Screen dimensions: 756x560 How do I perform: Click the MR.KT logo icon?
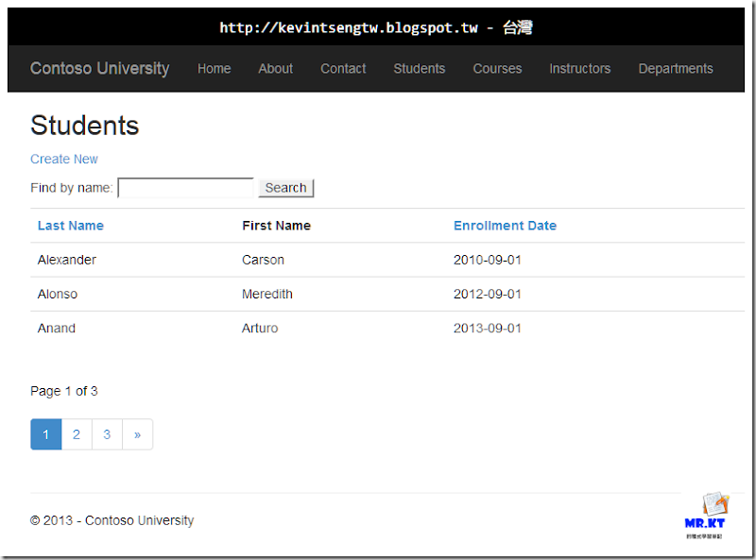[704, 515]
